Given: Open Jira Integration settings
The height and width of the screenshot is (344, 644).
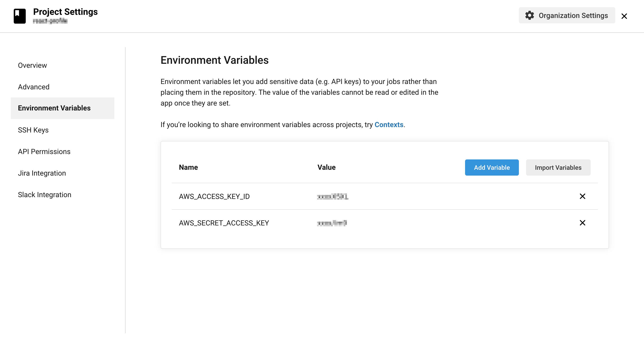Looking at the screenshot, I should pyautogui.click(x=42, y=173).
